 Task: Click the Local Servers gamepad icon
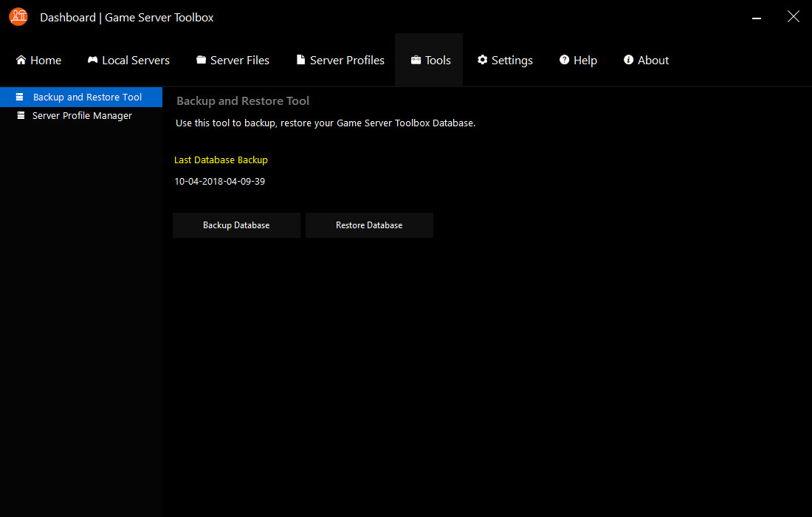92,60
